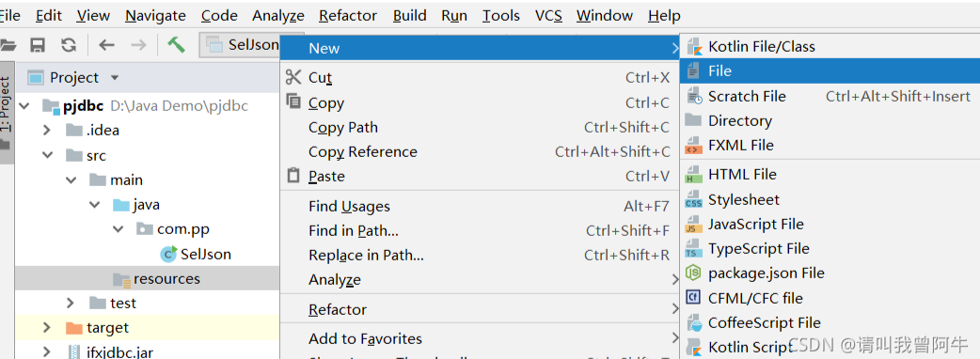The image size is (980, 359).
Task: Click the Save All floppy disk icon
Action: click(x=39, y=45)
